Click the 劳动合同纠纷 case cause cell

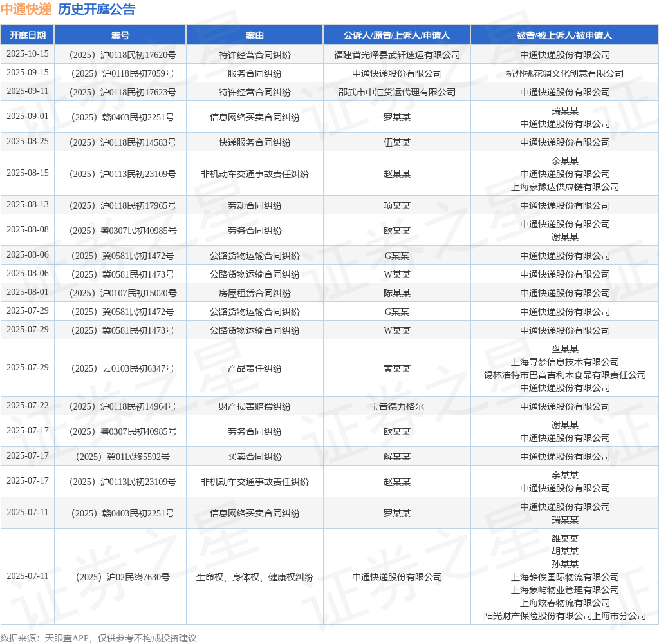coord(255,205)
